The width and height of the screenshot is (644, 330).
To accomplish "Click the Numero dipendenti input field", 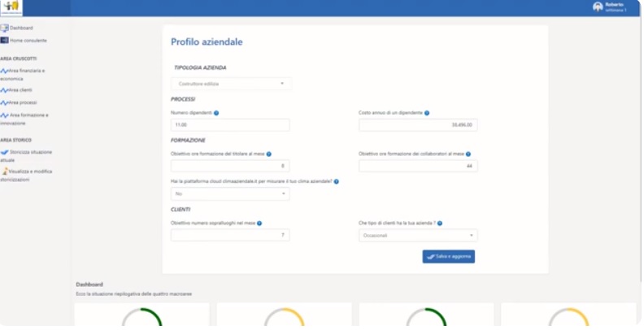I will [x=230, y=125].
